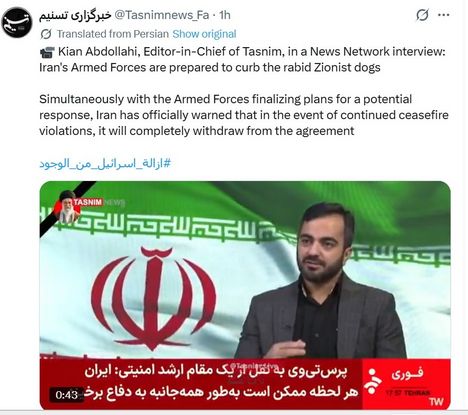
Task: Click the video camera emoji in the post
Action: click(x=47, y=52)
